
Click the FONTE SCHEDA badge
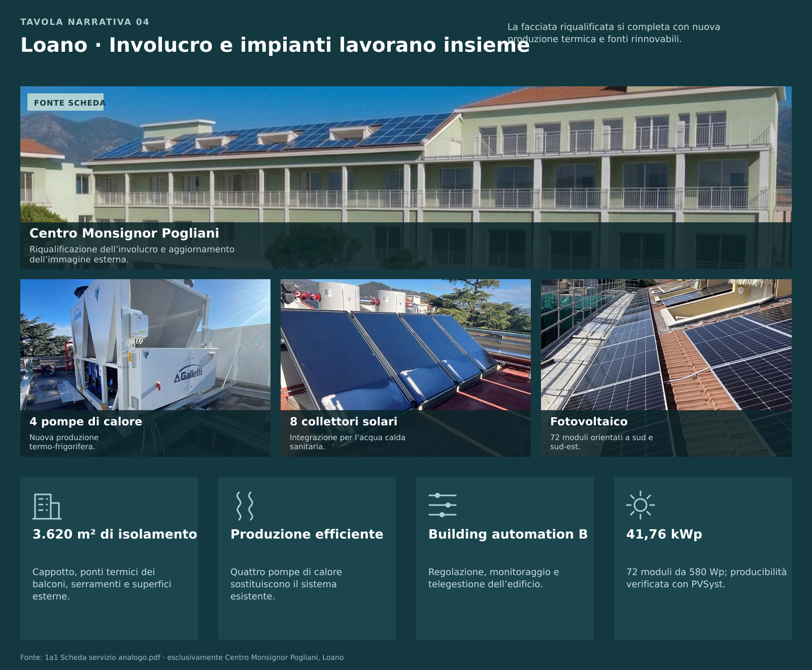(65, 102)
